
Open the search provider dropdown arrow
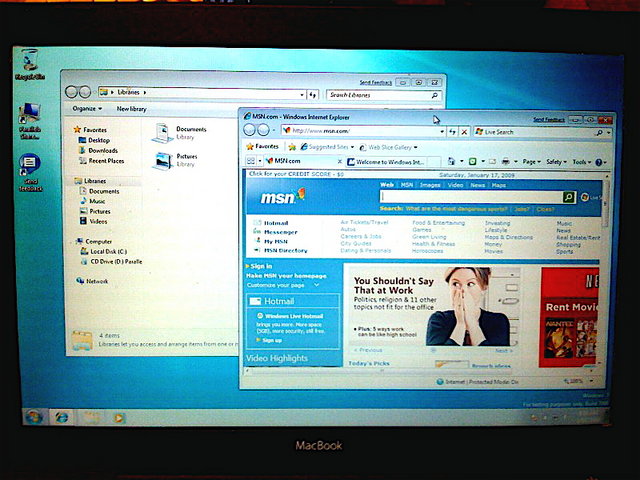[x=609, y=133]
